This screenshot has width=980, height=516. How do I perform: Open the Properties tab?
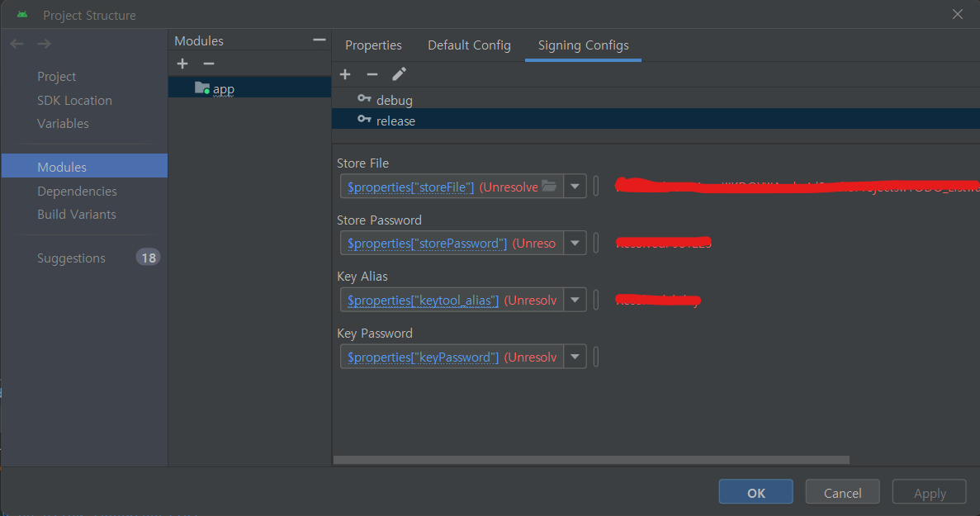point(373,45)
